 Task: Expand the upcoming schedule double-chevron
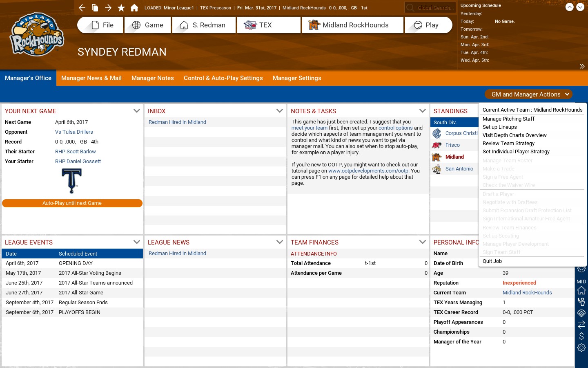point(582,66)
